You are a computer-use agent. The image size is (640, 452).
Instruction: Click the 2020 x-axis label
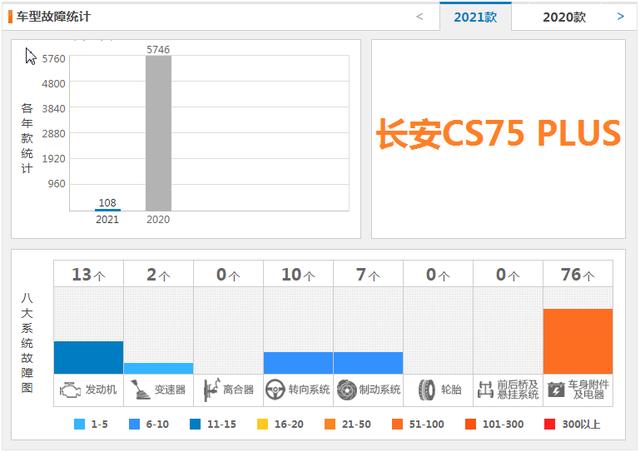click(158, 220)
